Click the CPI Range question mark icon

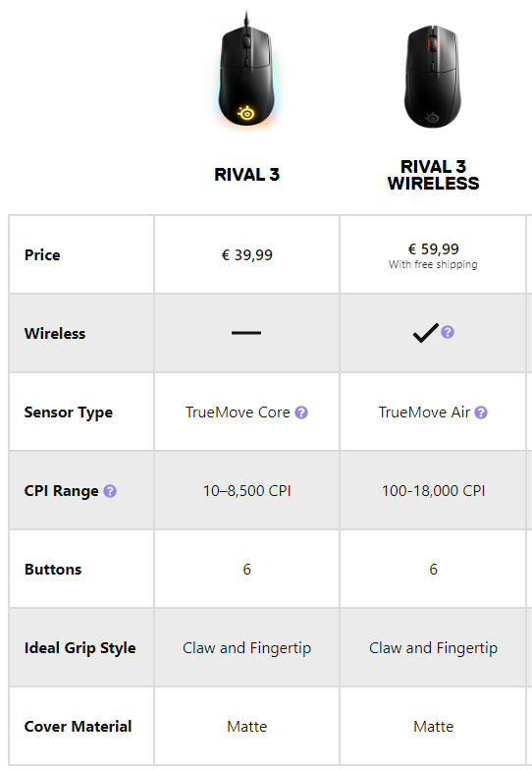point(110,491)
